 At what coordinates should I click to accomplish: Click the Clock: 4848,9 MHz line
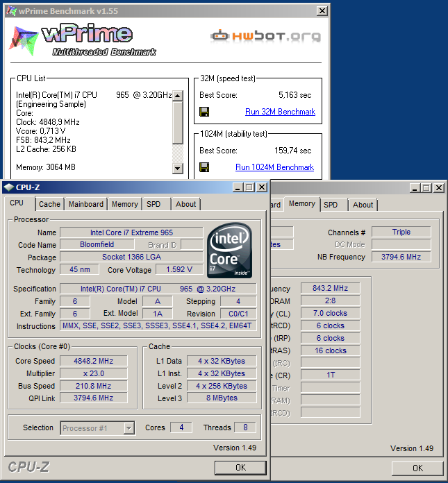(x=48, y=122)
